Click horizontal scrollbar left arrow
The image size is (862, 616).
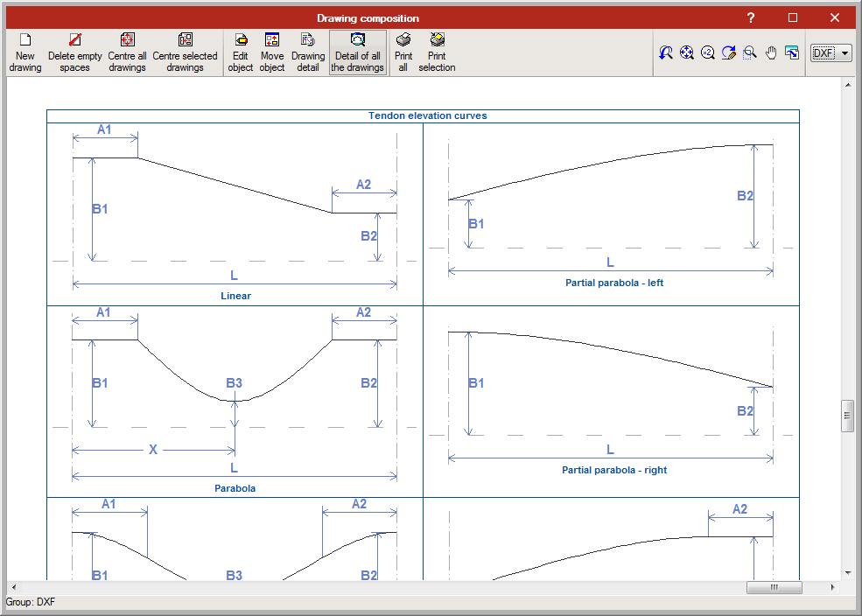[x=13, y=587]
